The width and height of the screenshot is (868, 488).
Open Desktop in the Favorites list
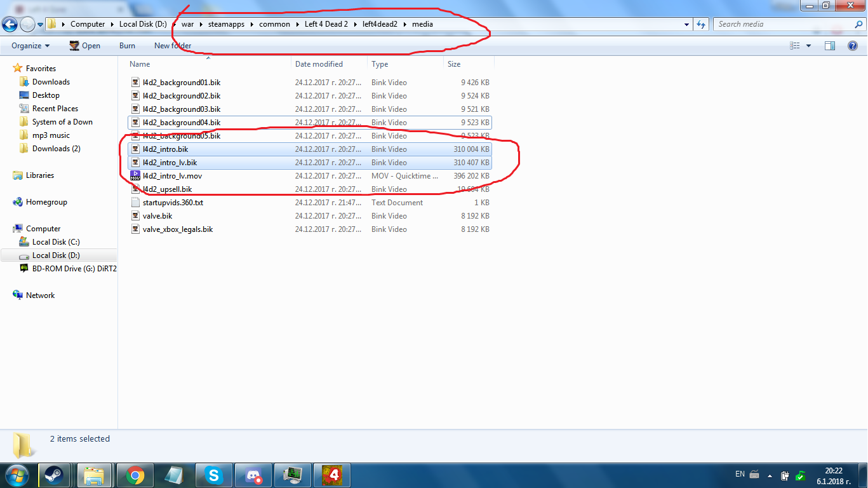point(46,95)
